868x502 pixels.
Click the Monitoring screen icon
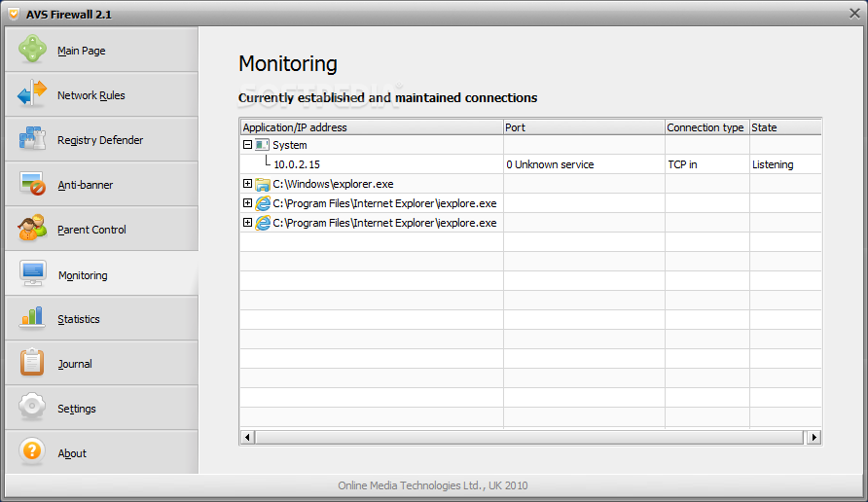pos(33,273)
